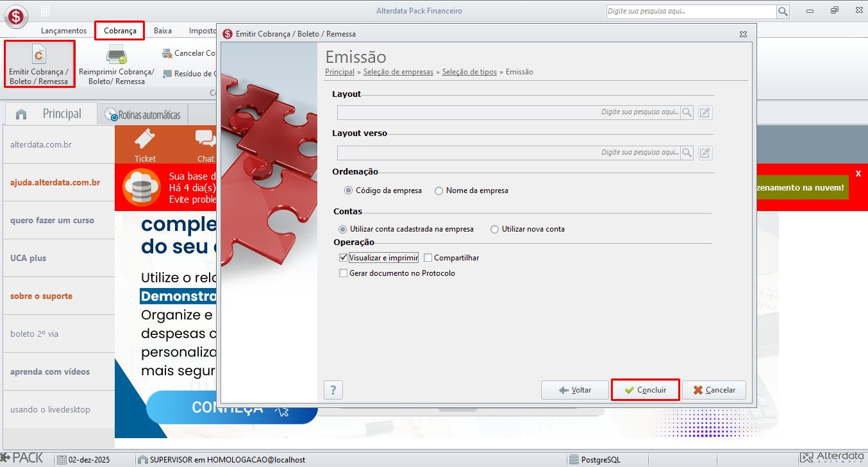The height and width of the screenshot is (467, 868).
Task: Click the Alterdata logo in the status bar
Action: (832, 458)
